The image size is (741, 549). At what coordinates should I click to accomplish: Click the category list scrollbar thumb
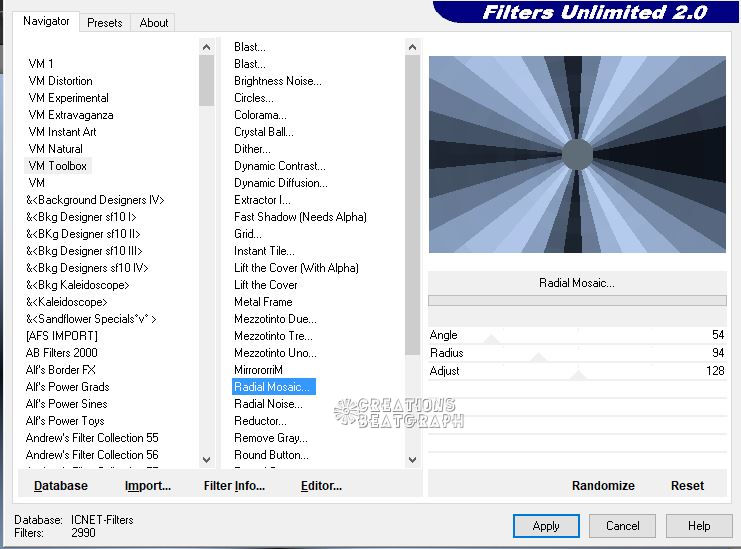207,80
